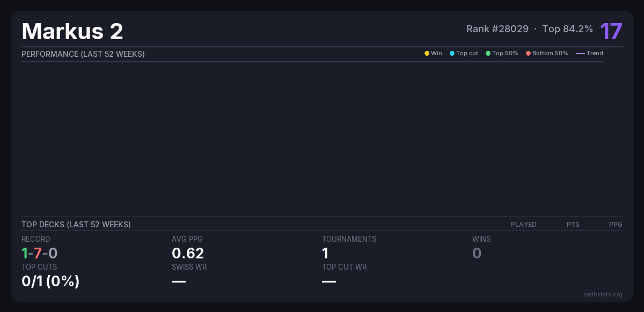Click the cyan Top cut legend dot
Screen dimensions: 644x312
[452, 54]
